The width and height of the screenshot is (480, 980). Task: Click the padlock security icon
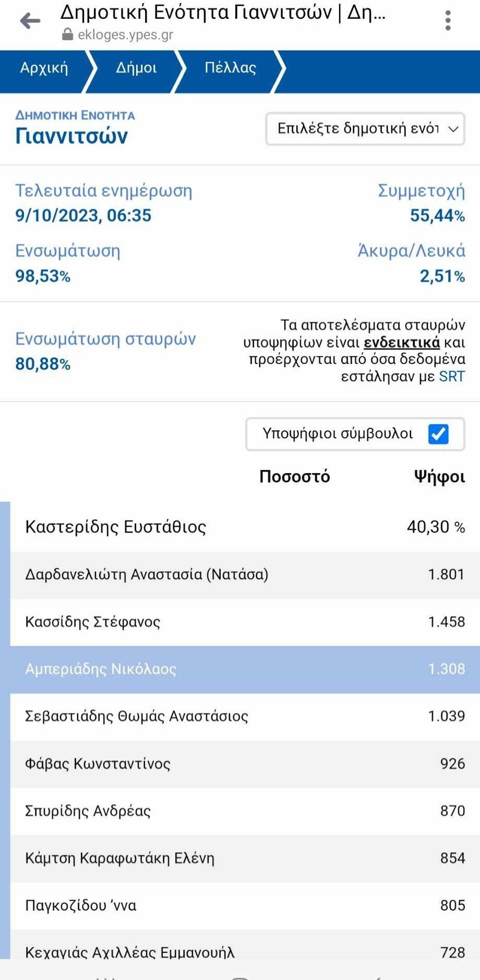coord(67,35)
